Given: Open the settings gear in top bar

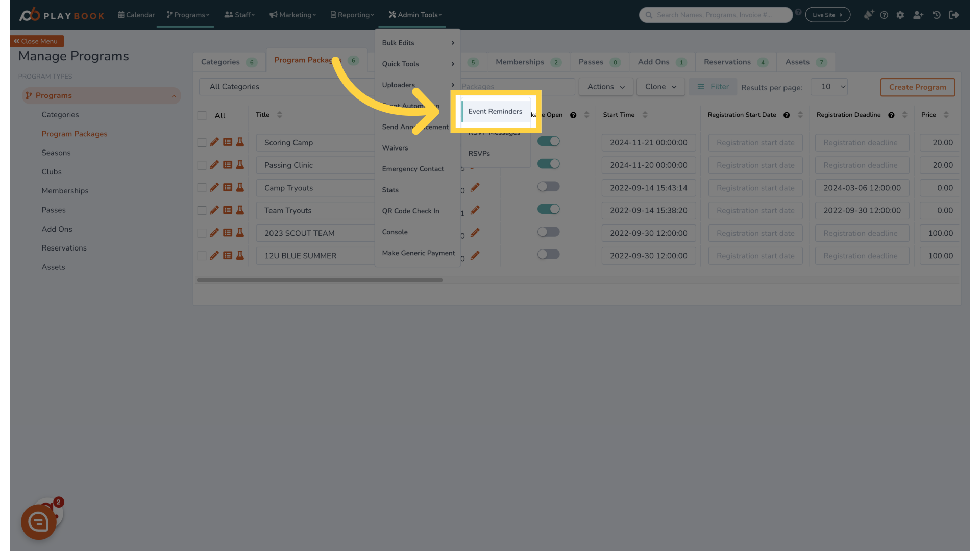Looking at the screenshot, I should point(900,15).
